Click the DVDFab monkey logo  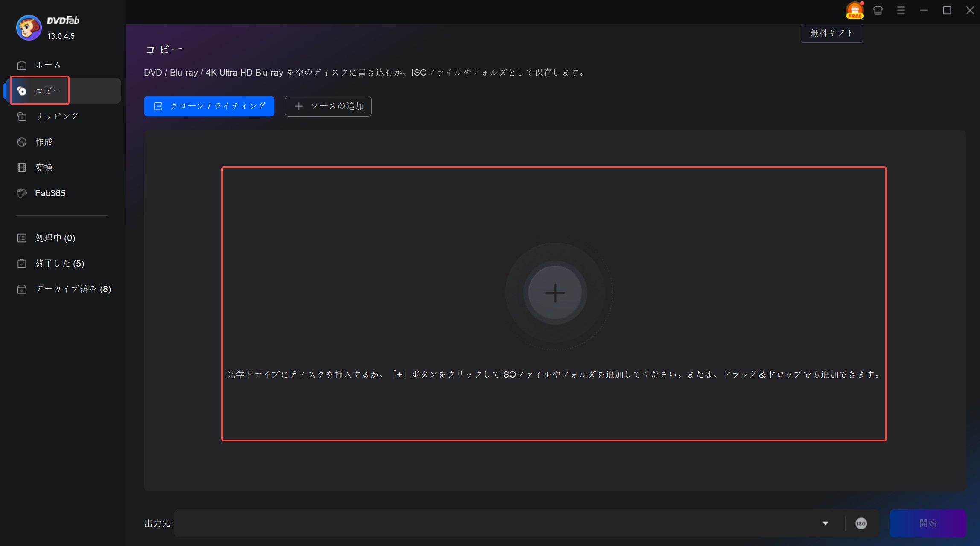[x=29, y=28]
